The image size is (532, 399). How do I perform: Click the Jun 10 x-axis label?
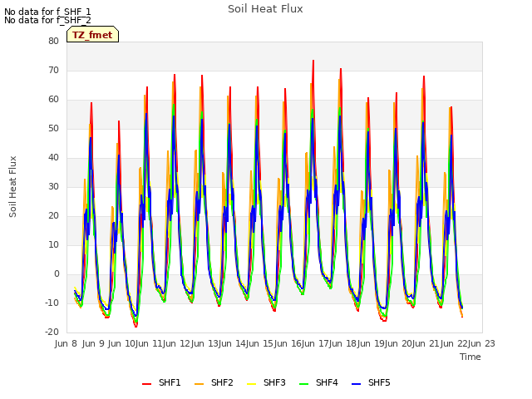[x=121, y=343]
